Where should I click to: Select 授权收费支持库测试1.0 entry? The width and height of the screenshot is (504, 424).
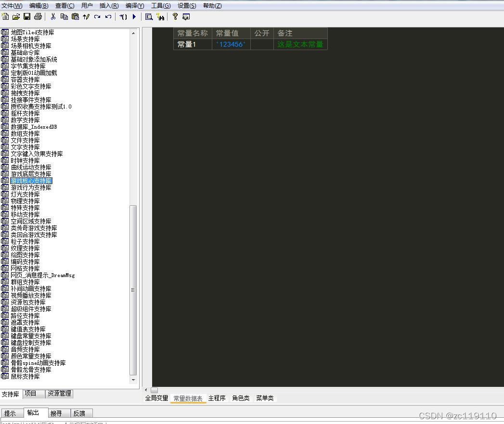[41, 106]
